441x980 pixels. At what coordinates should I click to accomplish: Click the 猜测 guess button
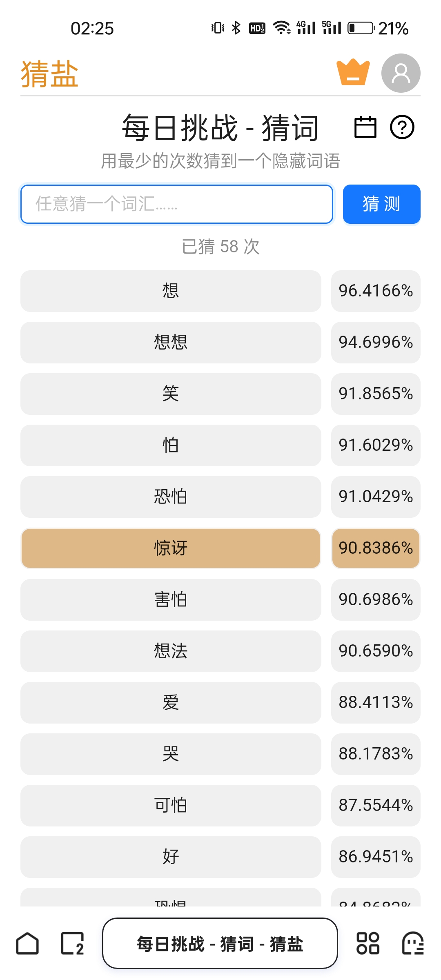(x=381, y=204)
